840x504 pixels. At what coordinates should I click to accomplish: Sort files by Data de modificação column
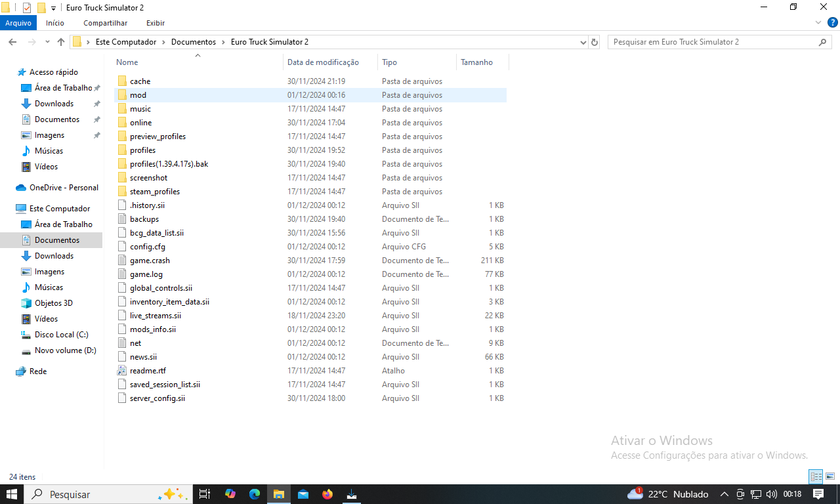323,62
